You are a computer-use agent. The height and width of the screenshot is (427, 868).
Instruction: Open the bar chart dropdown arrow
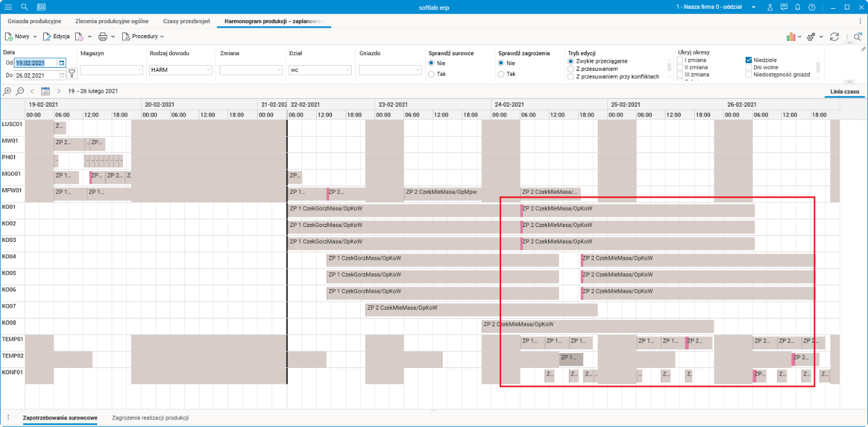[800, 37]
